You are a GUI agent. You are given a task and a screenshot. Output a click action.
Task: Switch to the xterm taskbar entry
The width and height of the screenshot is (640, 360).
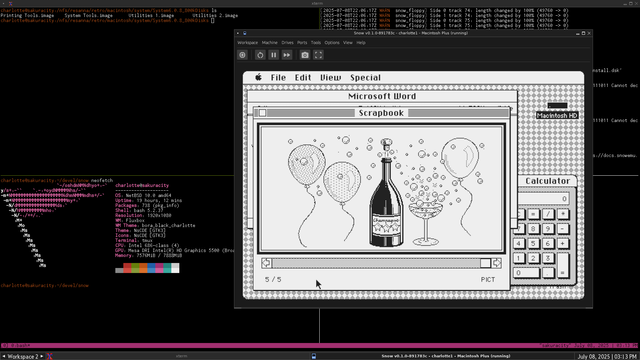(x=181, y=356)
